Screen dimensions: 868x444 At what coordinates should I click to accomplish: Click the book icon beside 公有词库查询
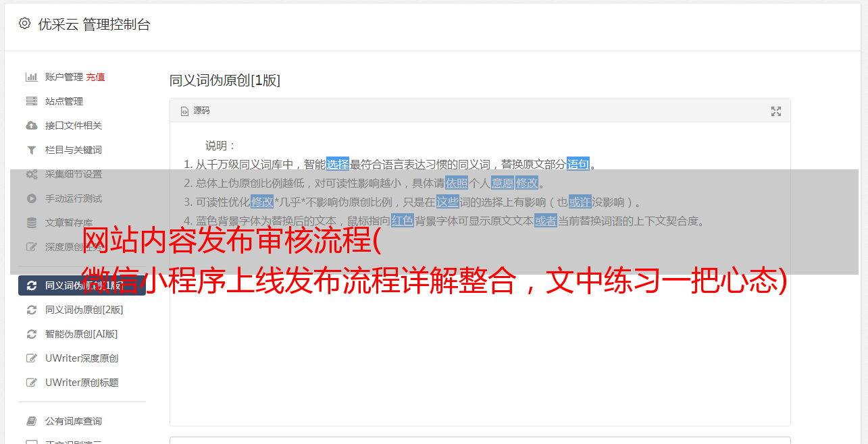pyautogui.click(x=31, y=421)
